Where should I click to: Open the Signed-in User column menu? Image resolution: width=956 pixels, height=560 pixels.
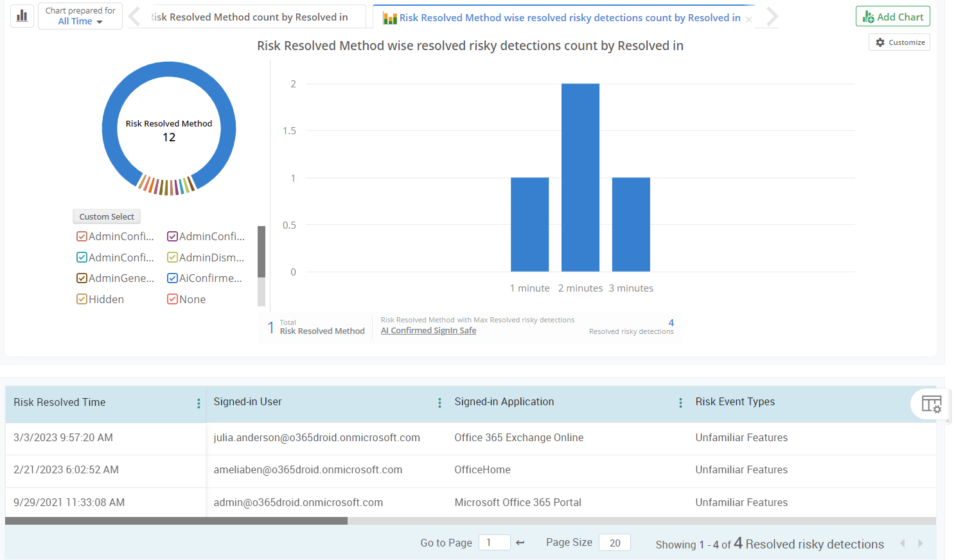coord(439,403)
